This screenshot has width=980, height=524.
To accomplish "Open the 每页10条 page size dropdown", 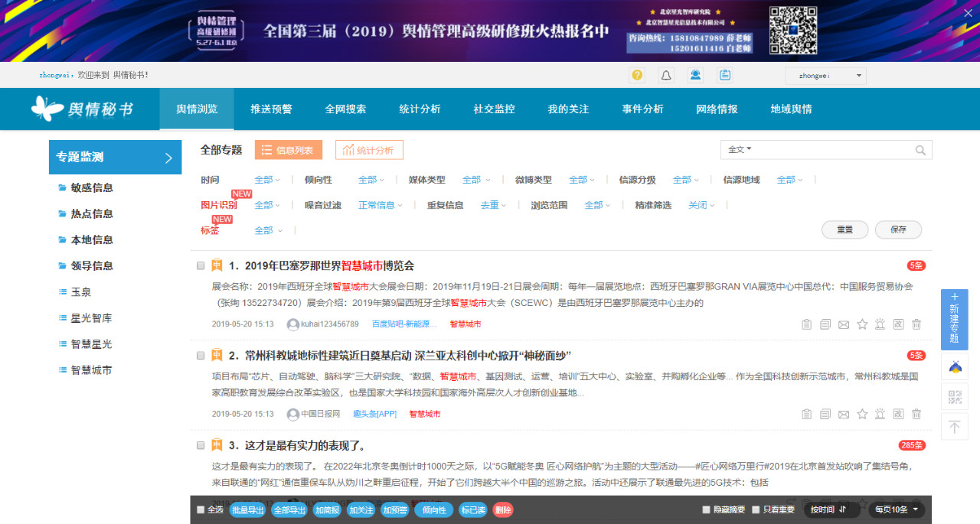I will tap(897, 509).
